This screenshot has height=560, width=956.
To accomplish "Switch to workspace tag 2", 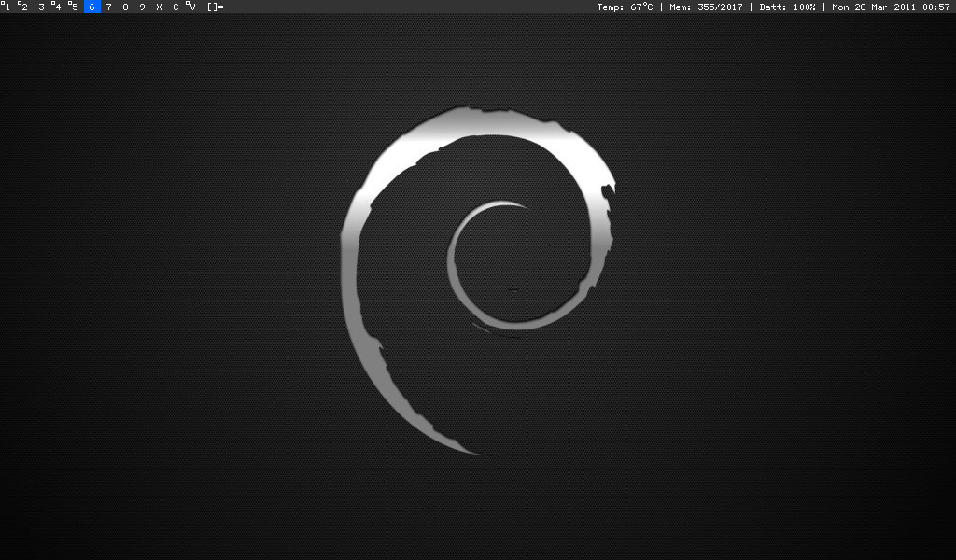I will [23, 7].
